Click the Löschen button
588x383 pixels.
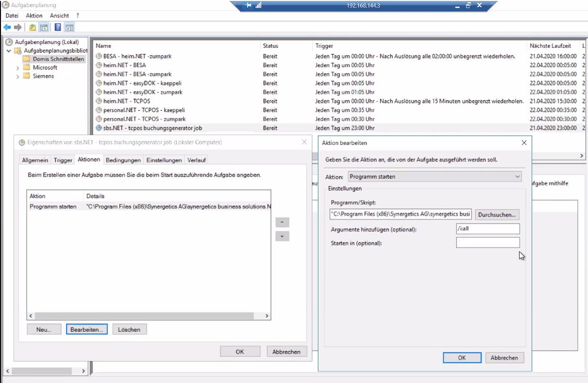pyautogui.click(x=129, y=330)
